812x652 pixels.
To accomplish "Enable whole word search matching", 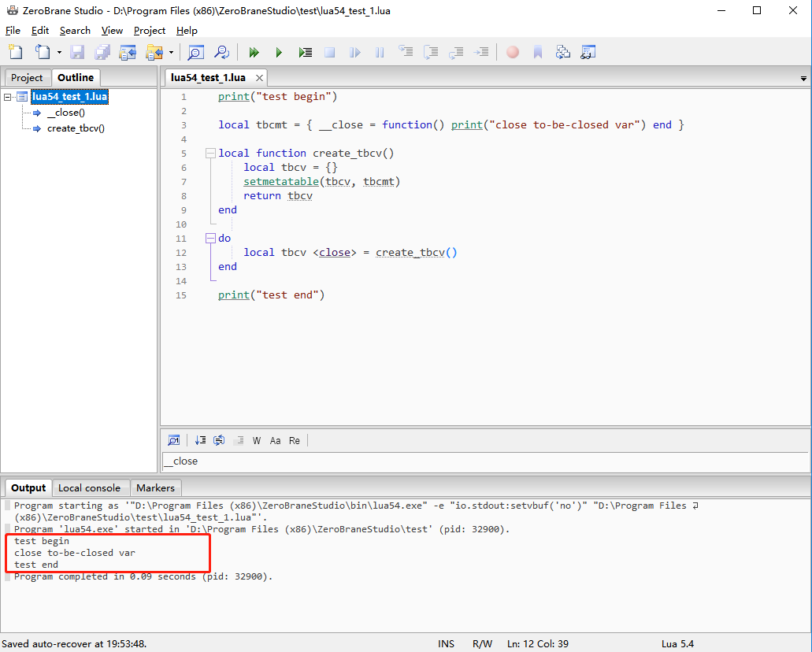I will pyautogui.click(x=256, y=440).
